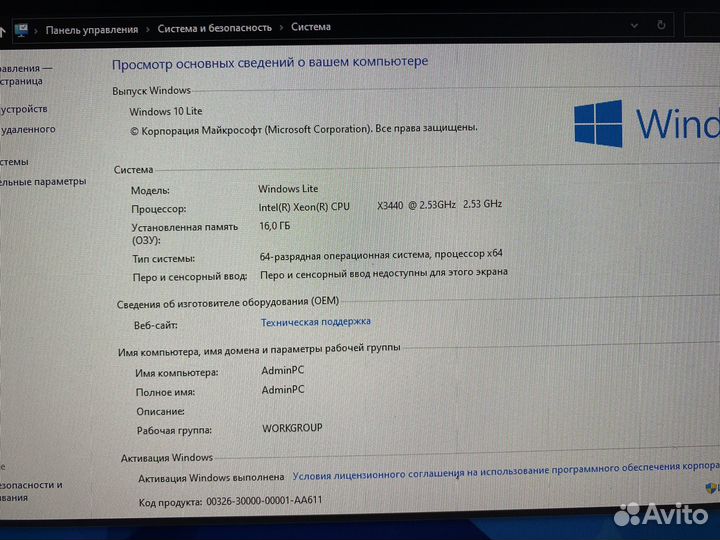Select the "Система" breadcrumb item
720x540 pixels.
coord(310,27)
